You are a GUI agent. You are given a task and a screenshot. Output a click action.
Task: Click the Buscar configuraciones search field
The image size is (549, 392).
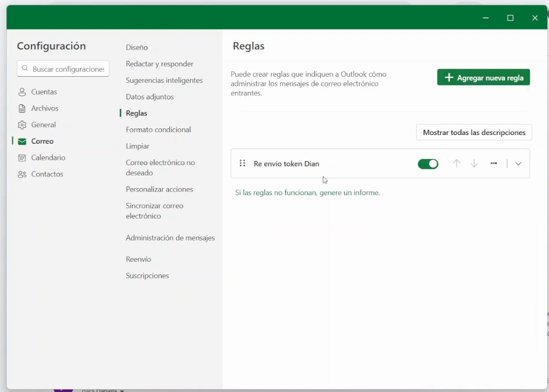point(63,69)
